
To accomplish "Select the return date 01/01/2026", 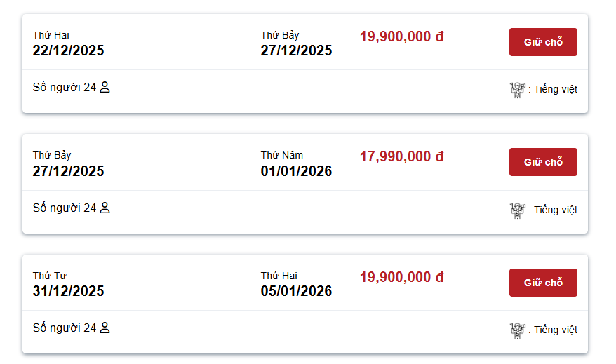I will point(296,171).
